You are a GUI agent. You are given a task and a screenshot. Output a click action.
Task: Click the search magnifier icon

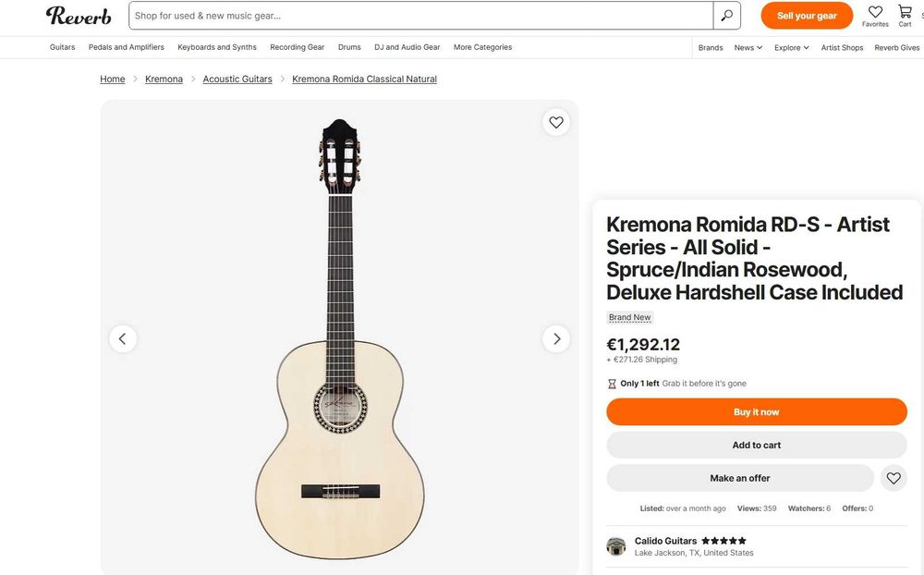tap(727, 16)
